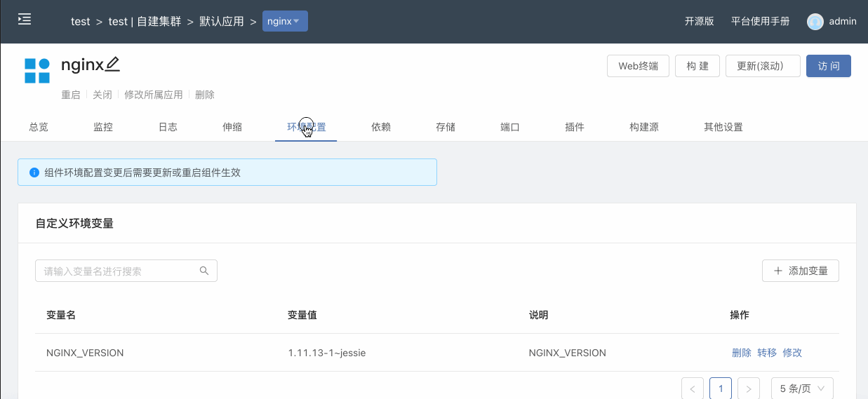
Task: Open the 5 条/页 page size dropdown
Action: pyautogui.click(x=802, y=388)
